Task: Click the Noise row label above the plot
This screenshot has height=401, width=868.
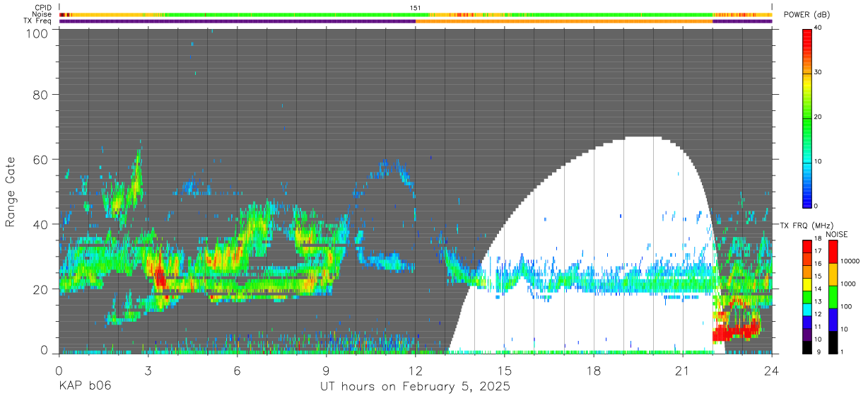Action: (x=43, y=14)
